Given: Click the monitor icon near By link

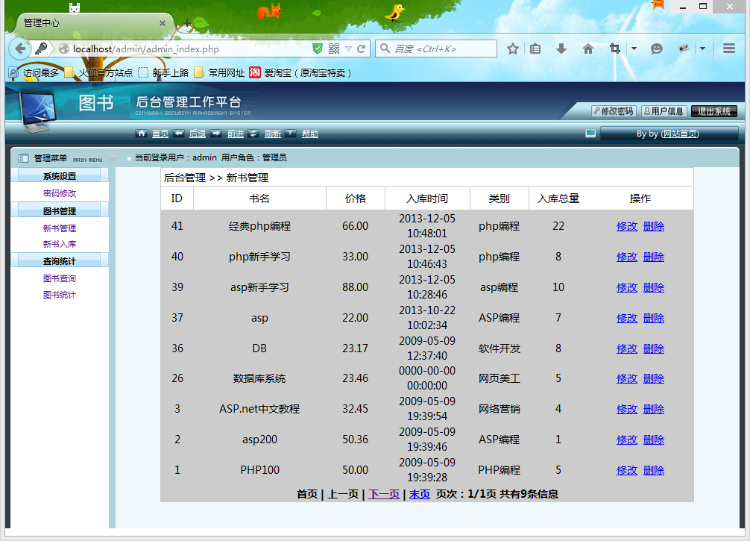Looking at the screenshot, I should [591, 133].
